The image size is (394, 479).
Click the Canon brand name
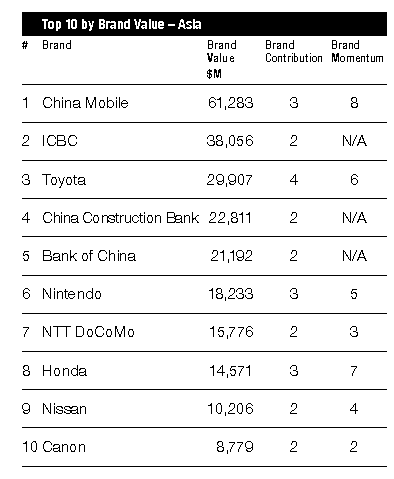pos(64,447)
